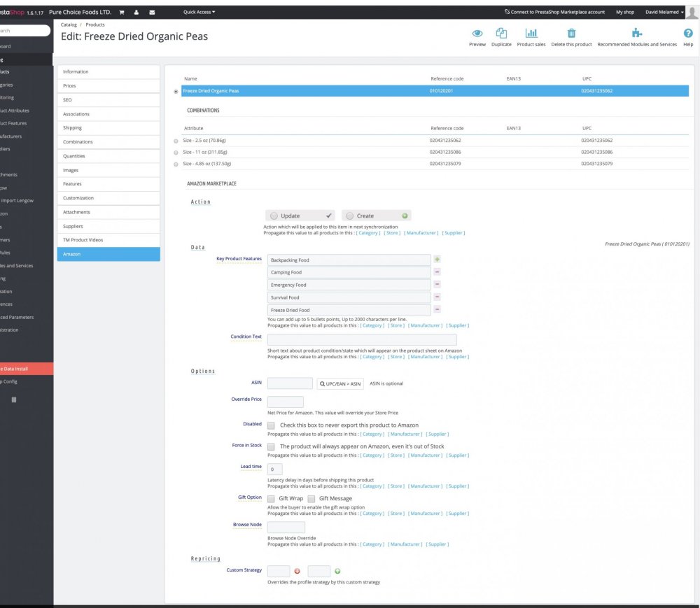Open Product sales chart icon
The width and height of the screenshot is (700, 608).
[531, 33]
